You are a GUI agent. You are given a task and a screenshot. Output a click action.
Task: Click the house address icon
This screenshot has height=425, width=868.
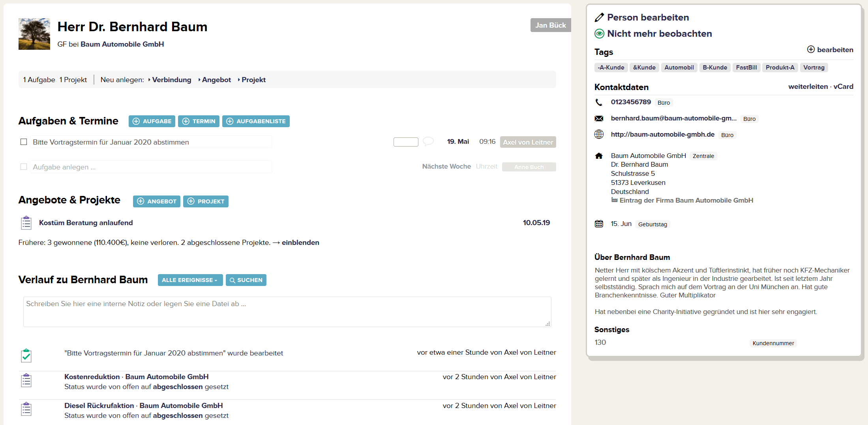click(x=599, y=156)
